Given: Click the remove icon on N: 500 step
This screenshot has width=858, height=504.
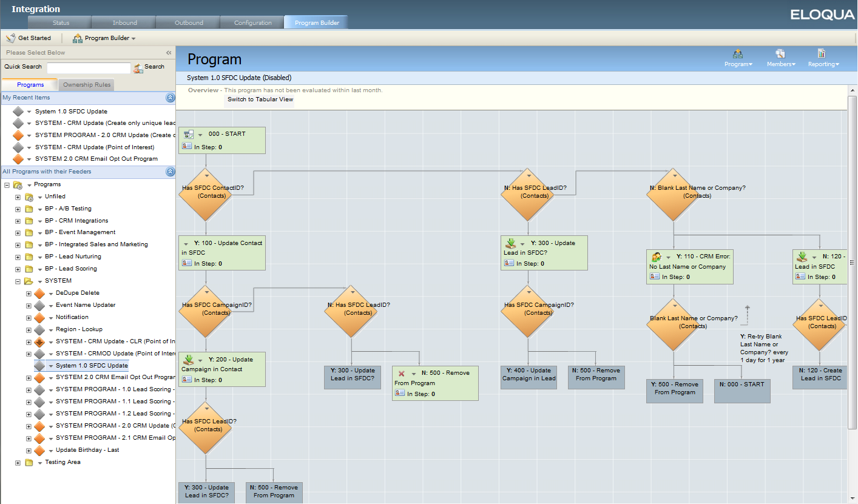Looking at the screenshot, I should [401, 374].
